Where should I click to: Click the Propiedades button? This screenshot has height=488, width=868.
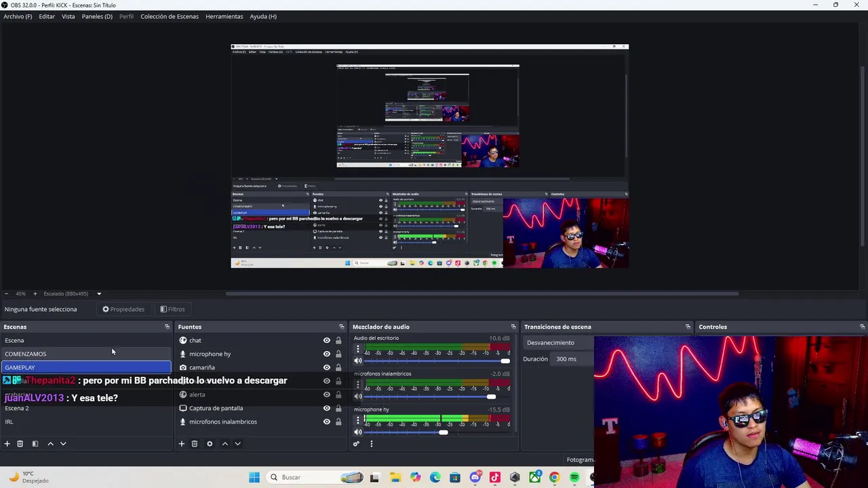[123, 309]
